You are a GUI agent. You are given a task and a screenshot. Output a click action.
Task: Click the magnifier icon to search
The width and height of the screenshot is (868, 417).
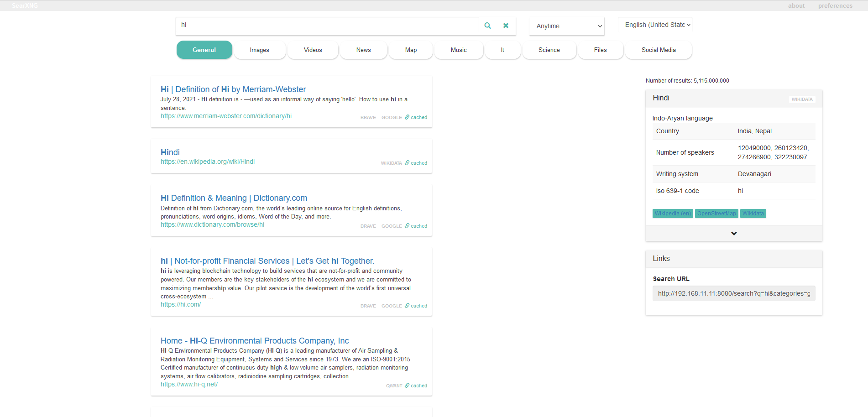coord(487,26)
